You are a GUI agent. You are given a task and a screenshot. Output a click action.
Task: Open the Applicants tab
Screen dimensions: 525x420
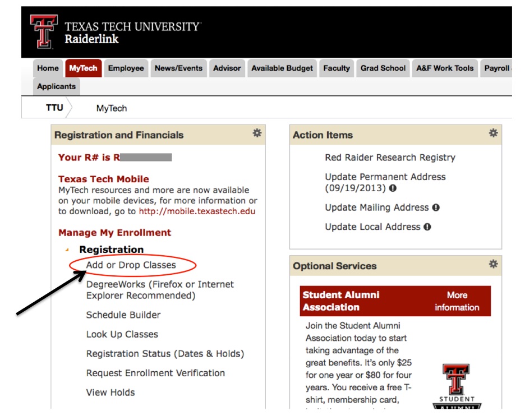[56, 86]
